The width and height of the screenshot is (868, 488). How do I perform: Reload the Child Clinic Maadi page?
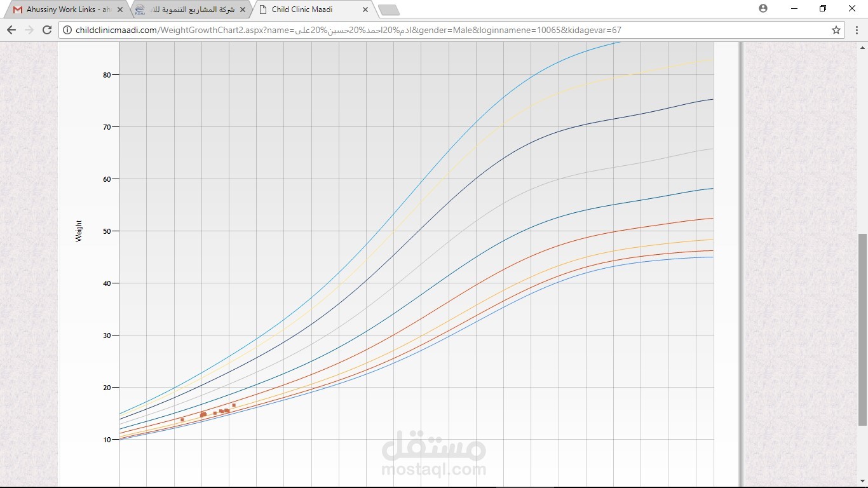click(47, 30)
